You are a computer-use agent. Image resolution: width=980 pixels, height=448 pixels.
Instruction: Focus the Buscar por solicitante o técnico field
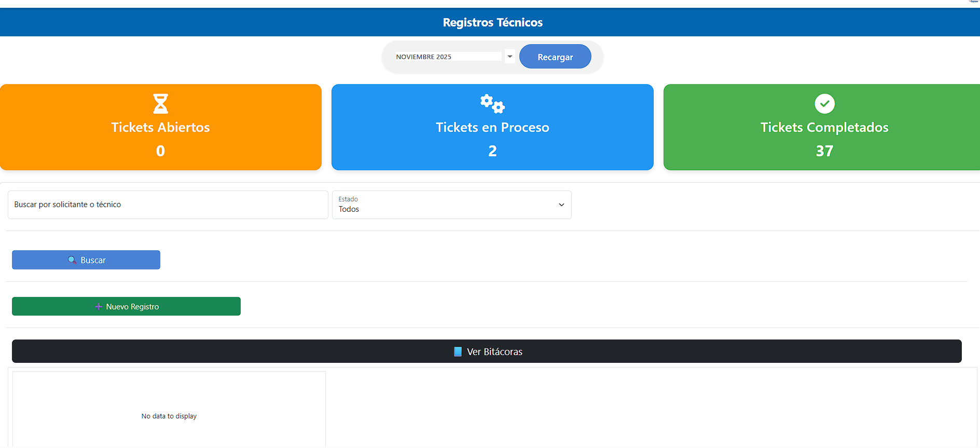168,205
